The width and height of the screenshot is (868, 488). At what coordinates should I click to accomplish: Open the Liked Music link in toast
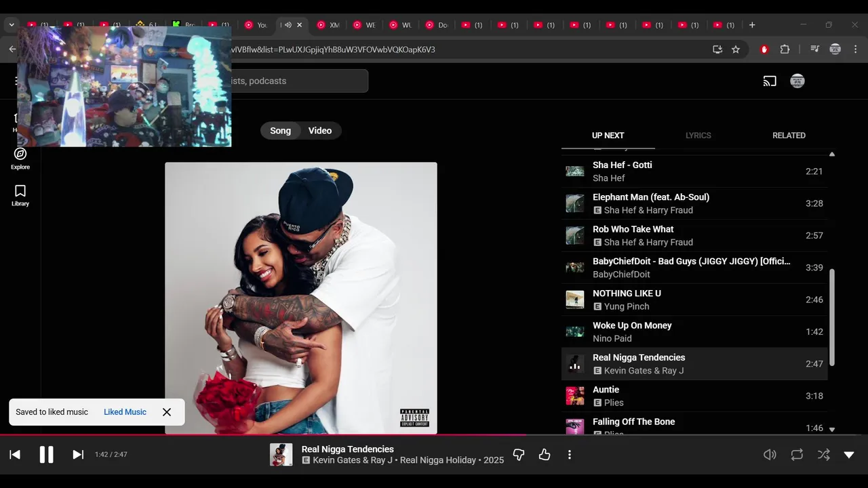[x=125, y=412]
